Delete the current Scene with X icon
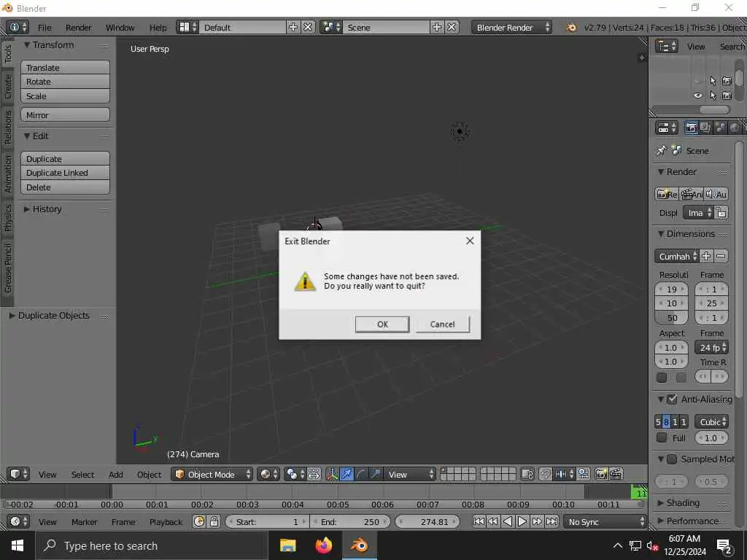 click(452, 27)
